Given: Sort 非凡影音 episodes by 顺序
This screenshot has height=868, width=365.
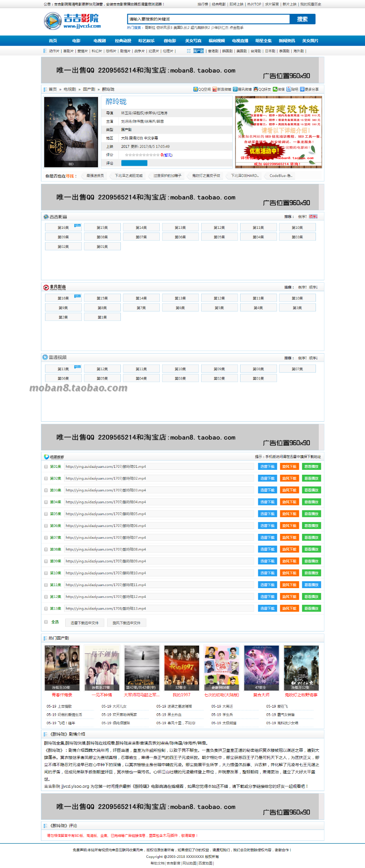Looking at the screenshot, I should coord(313,287).
